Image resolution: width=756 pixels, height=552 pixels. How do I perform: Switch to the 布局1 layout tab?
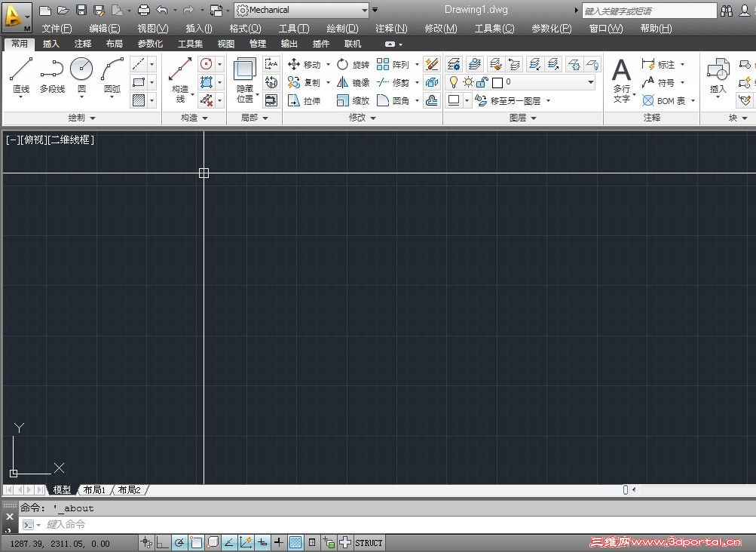[94, 489]
